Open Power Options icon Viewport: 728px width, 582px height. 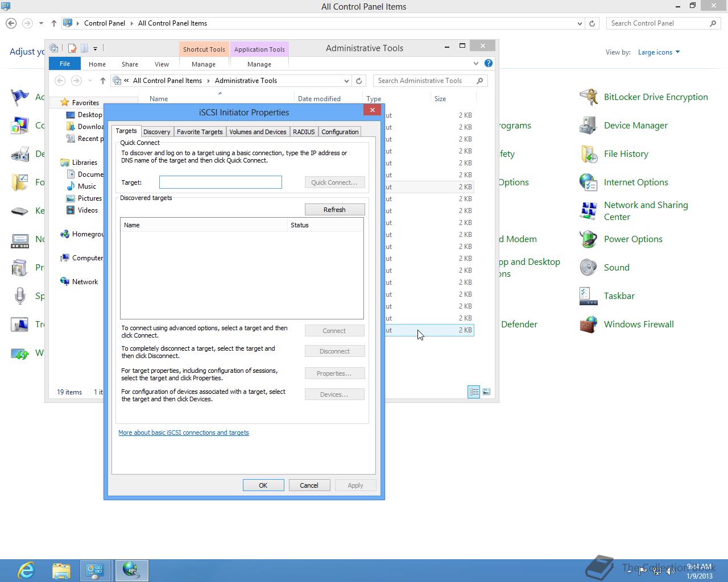(588, 239)
